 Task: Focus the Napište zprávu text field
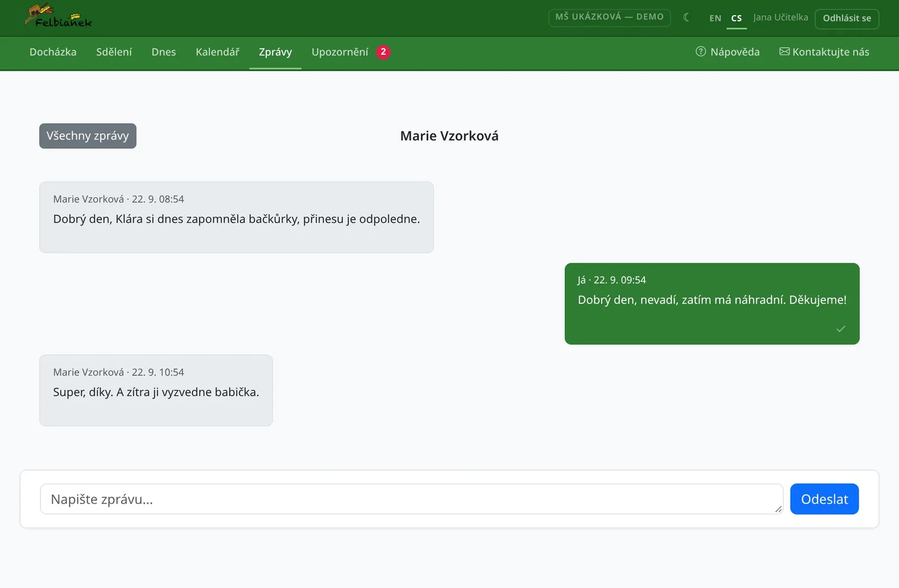pos(411,499)
